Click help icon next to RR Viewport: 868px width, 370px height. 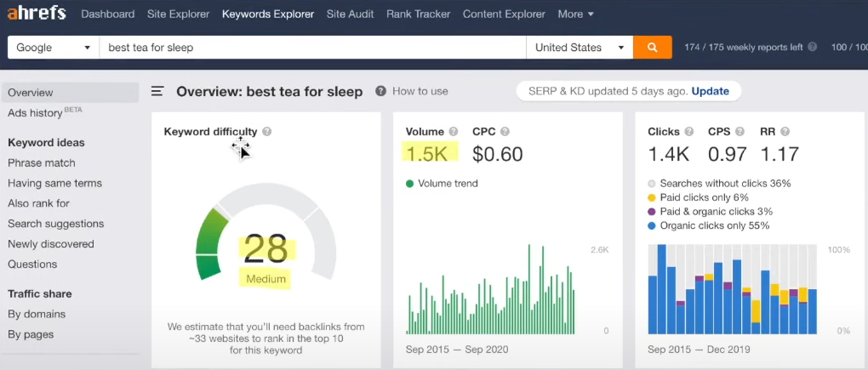pyautogui.click(x=785, y=132)
